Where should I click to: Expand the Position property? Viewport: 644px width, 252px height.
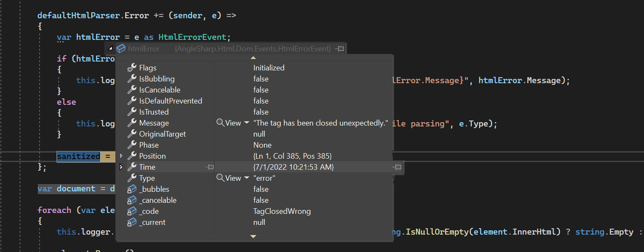coord(121,156)
